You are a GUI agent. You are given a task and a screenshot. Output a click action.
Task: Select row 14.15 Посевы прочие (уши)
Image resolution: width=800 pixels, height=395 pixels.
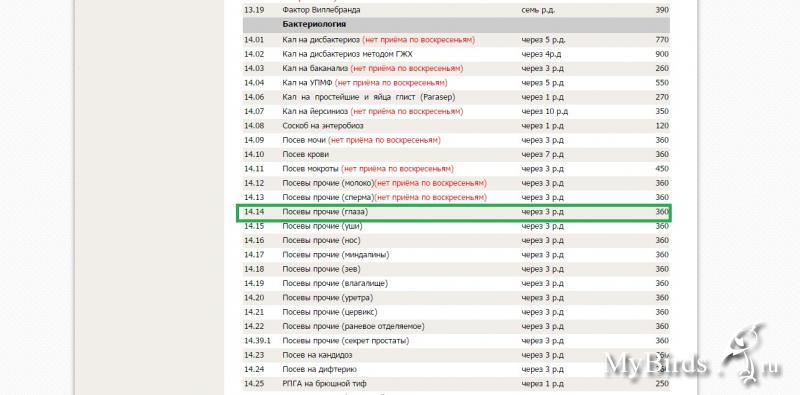456,226
